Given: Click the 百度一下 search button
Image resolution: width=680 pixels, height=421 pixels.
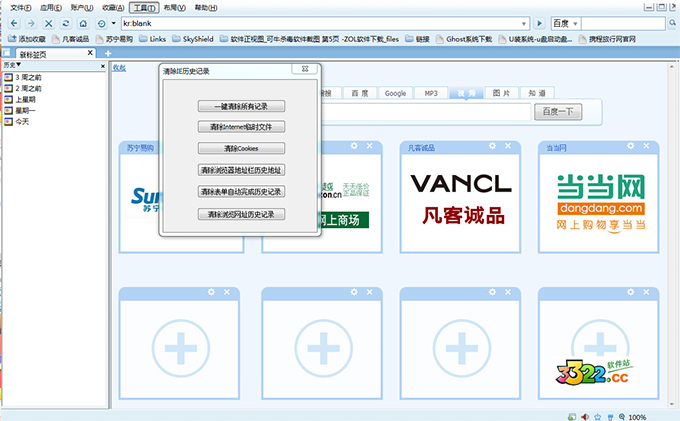Looking at the screenshot, I should (558, 112).
